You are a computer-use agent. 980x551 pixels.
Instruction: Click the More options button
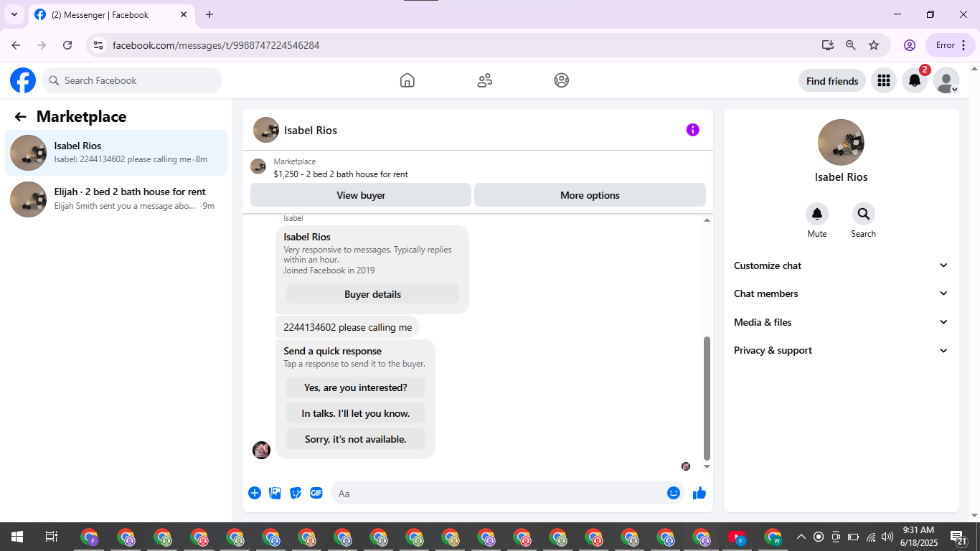(x=590, y=195)
